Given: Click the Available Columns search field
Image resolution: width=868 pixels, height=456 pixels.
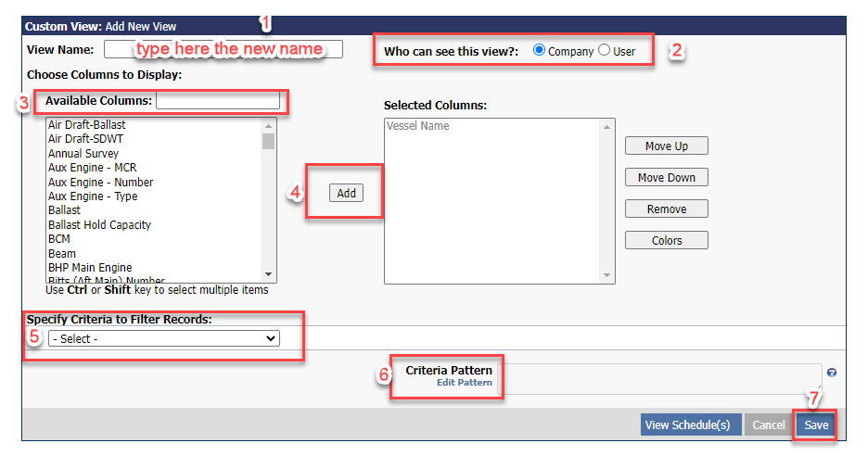Looking at the screenshot, I should point(218,100).
